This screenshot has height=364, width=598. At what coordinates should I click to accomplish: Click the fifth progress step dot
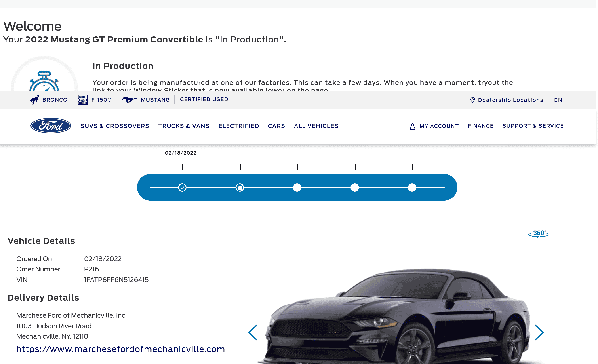point(412,188)
